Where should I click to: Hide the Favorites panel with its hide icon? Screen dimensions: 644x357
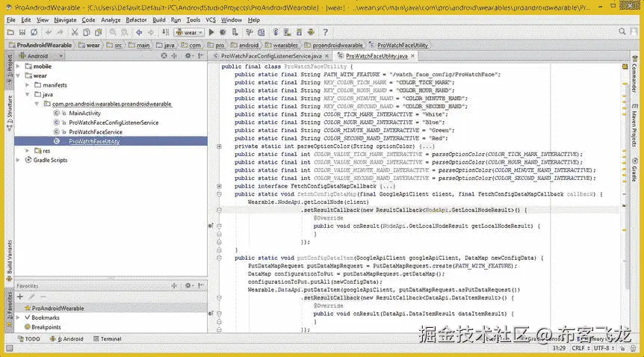(x=200, y=285)
